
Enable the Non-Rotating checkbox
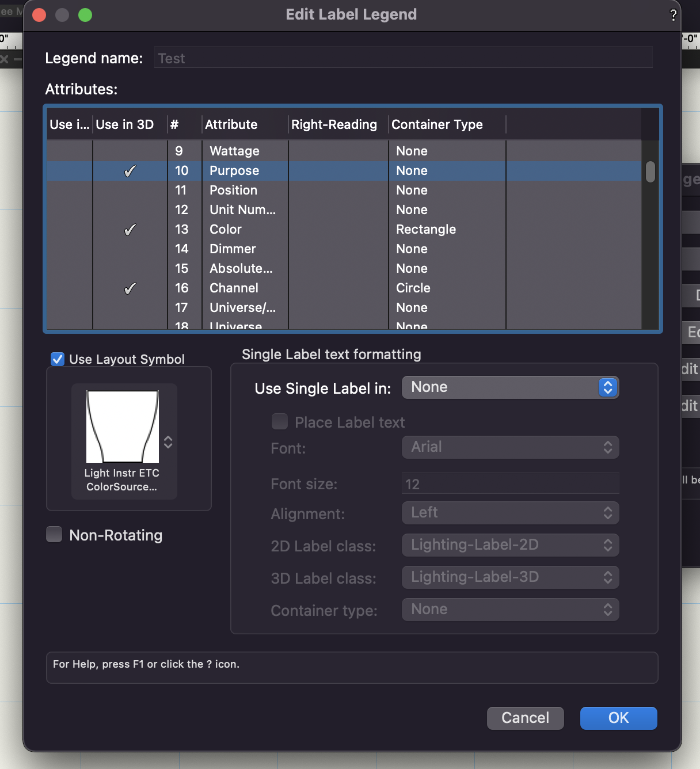(54, 534)
